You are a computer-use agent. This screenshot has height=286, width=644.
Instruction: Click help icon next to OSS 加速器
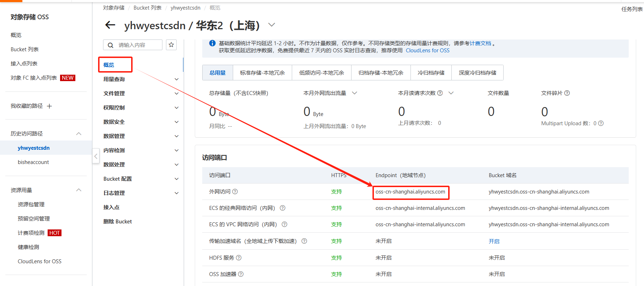click(241, 274)
